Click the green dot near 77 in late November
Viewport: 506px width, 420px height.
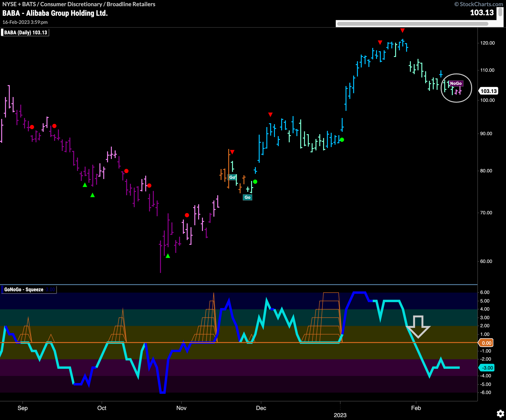tap(255, 182)
